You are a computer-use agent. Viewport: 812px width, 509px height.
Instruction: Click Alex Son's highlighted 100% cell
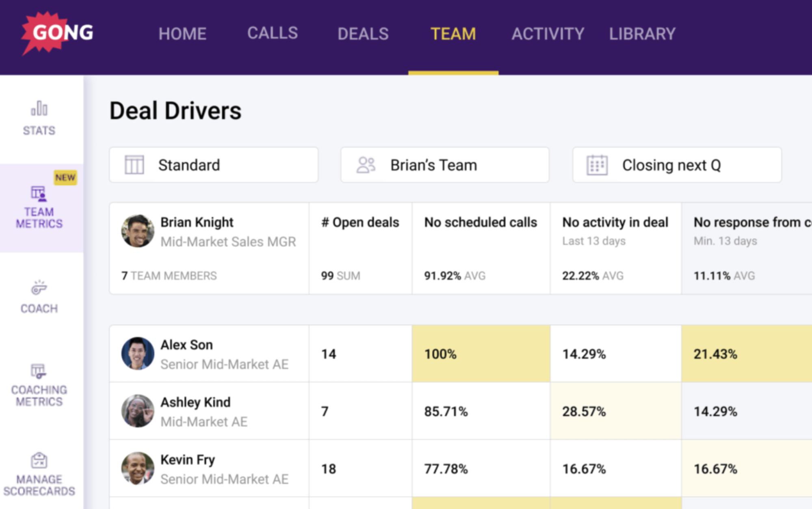click(481, 354)
